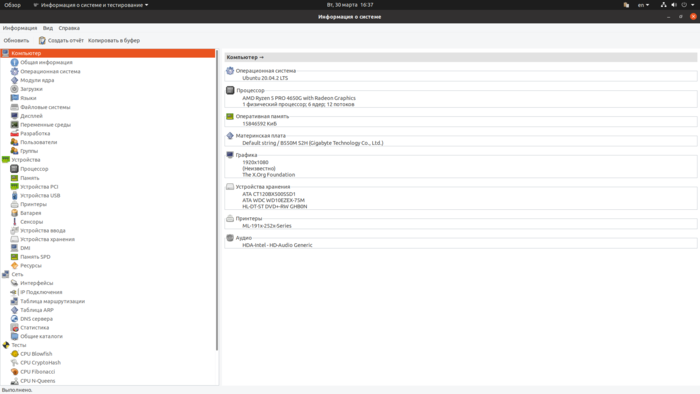Select Ресурсы icon
The image size is (700, 394).
click(14, 265)
